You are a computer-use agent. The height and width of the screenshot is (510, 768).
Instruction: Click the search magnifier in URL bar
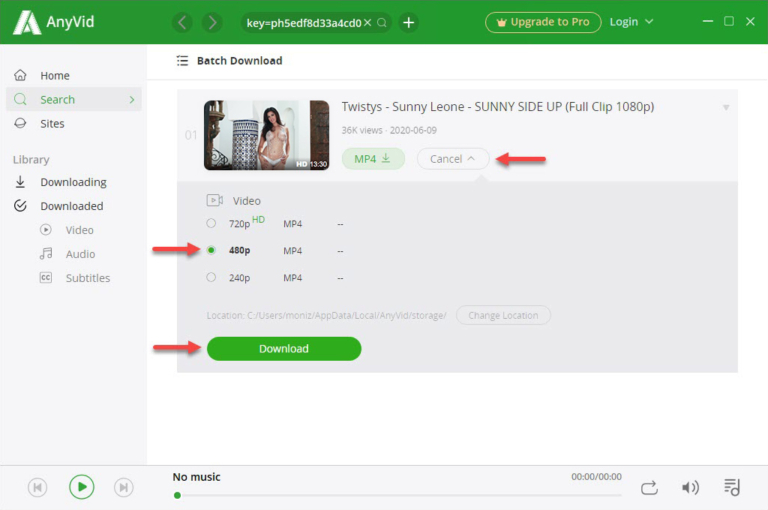382,23
